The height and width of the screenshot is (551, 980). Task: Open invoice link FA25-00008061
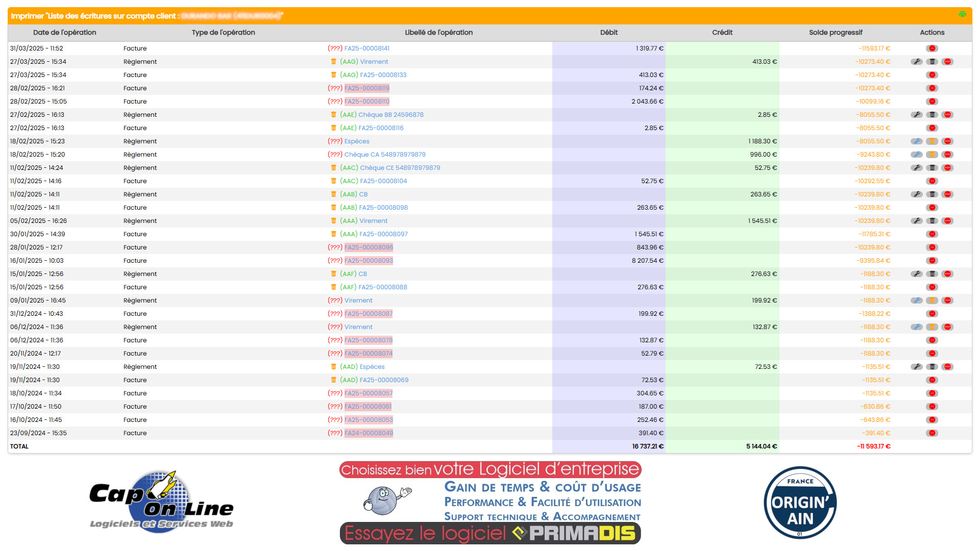[368, 407]
